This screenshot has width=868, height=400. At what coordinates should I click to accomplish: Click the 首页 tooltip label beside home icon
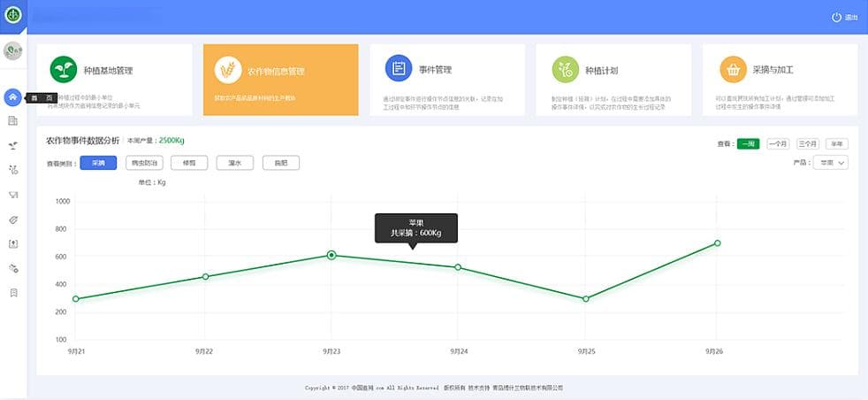pyautogui.click(x=42, y=97)
